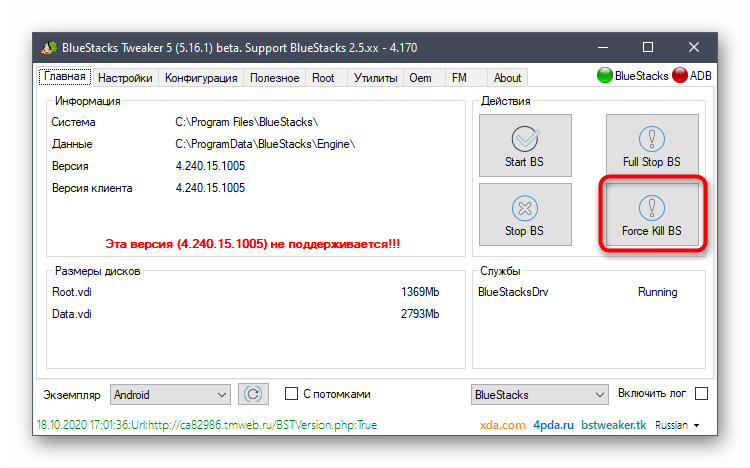Open the Конфигурация tab
The image size is (750, 468).
(201, 78)
